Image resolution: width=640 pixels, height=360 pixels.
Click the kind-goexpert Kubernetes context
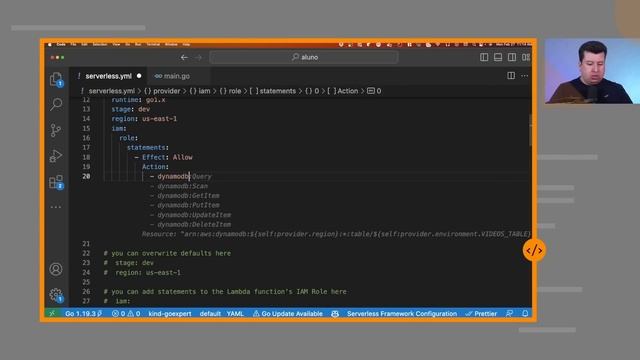tap(170, 313)
